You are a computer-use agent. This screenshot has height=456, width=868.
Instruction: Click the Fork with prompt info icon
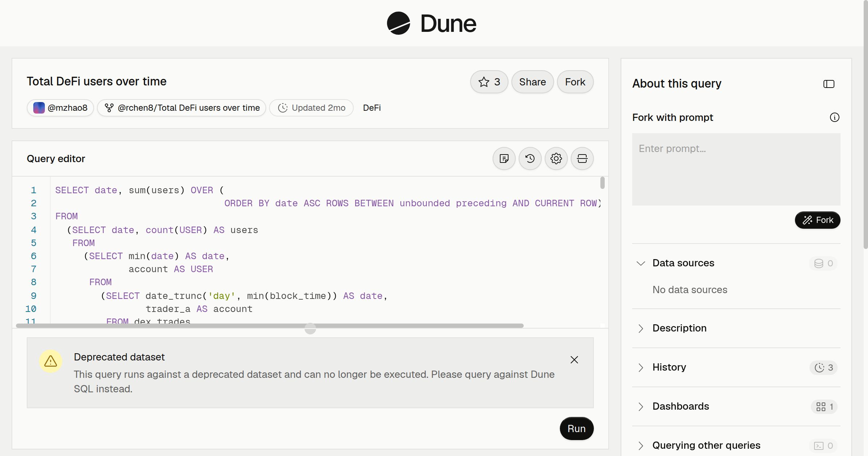pyautogui.click(x=834, y=117)
